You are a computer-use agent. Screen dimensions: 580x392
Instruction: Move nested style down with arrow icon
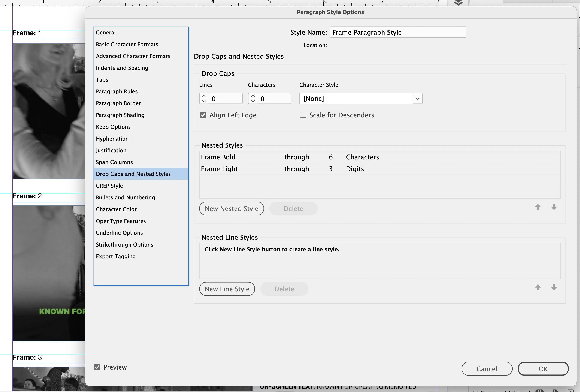(x=554, y=207)
